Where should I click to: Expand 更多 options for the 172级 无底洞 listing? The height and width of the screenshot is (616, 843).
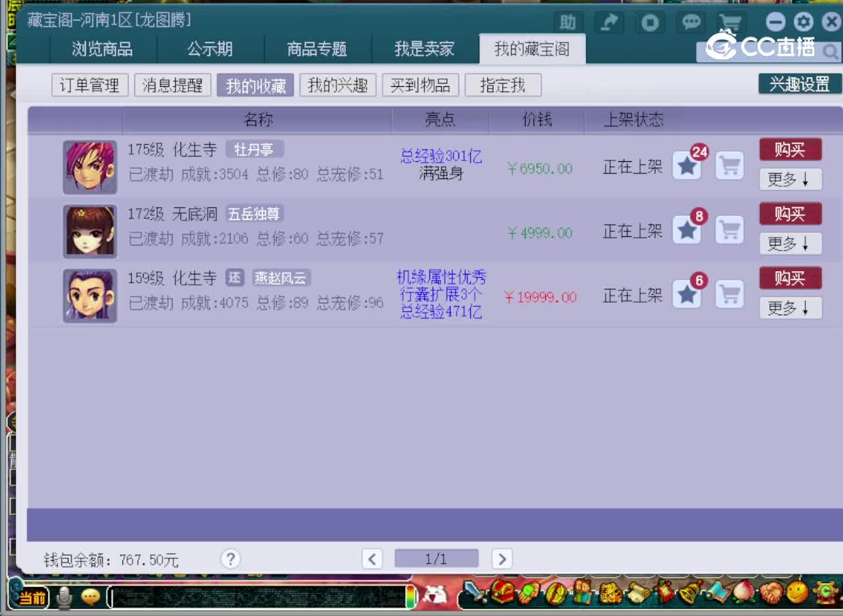(790, 244)
